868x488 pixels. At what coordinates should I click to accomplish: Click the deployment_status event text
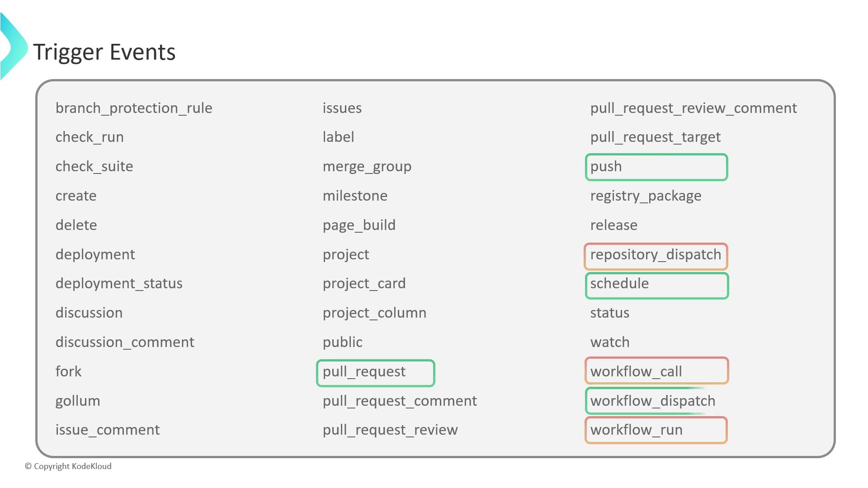coord(119,284)
